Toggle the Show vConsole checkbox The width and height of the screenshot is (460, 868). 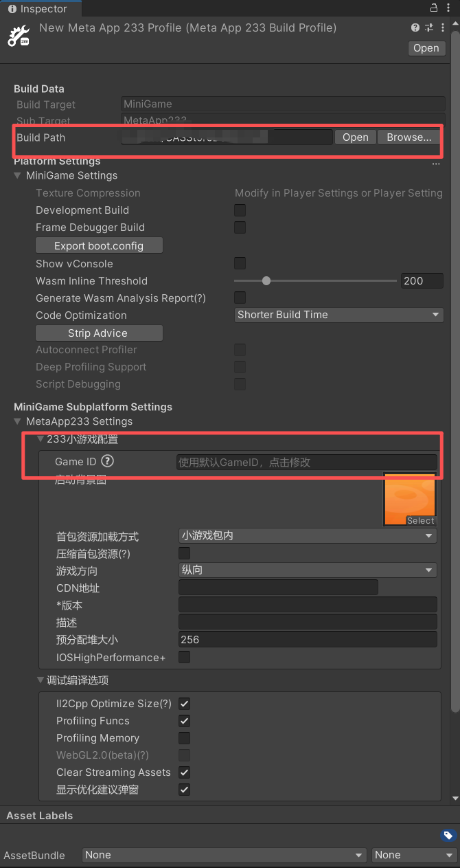click(240, 264)
